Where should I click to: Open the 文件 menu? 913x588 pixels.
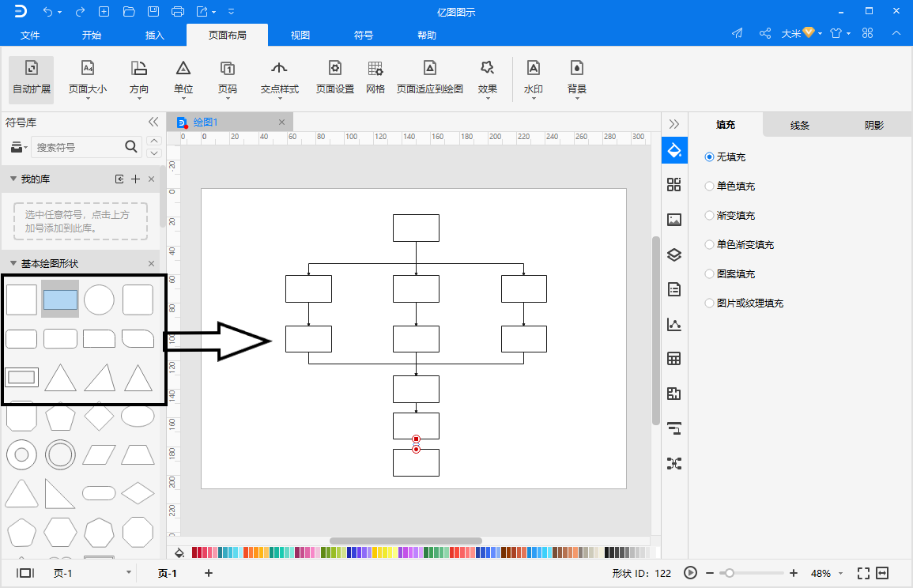[x=30, y=35]
